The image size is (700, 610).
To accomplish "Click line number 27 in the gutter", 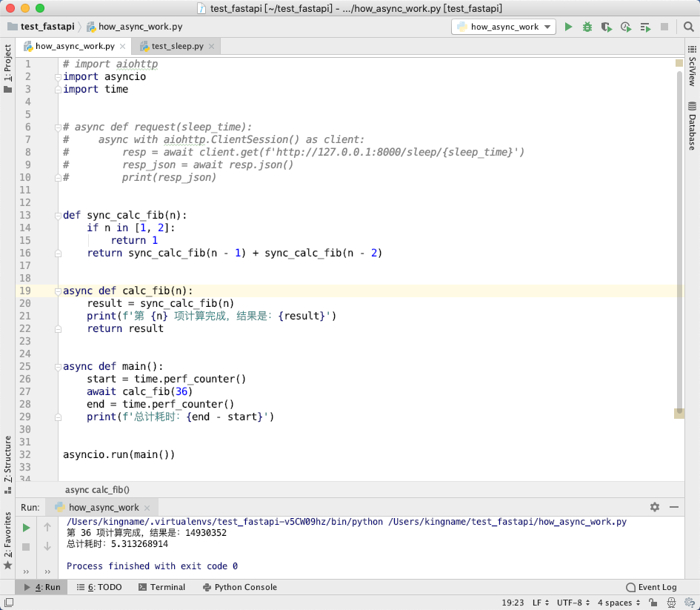I will pos(25,391).
